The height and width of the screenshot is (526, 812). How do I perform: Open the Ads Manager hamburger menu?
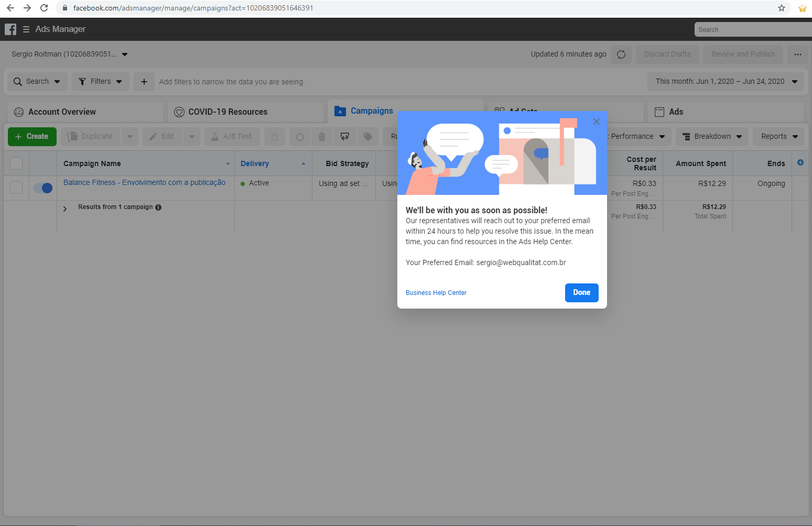click(x=26, y=29)
